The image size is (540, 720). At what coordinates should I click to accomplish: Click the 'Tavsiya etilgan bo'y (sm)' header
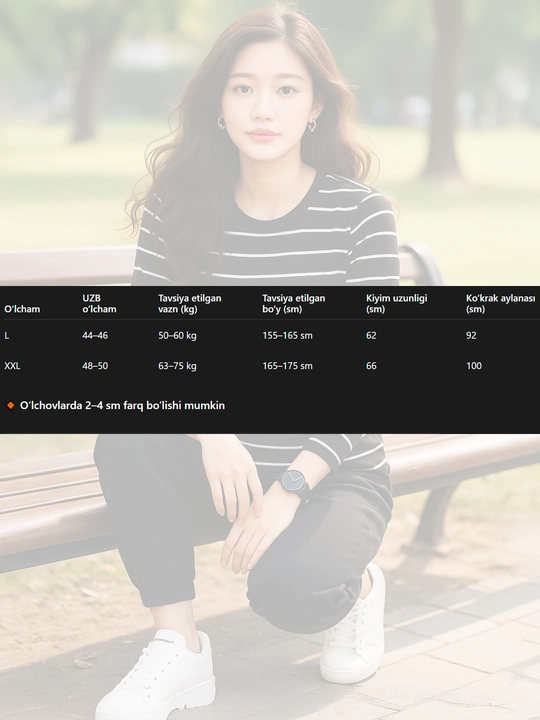tap(294, 304)
